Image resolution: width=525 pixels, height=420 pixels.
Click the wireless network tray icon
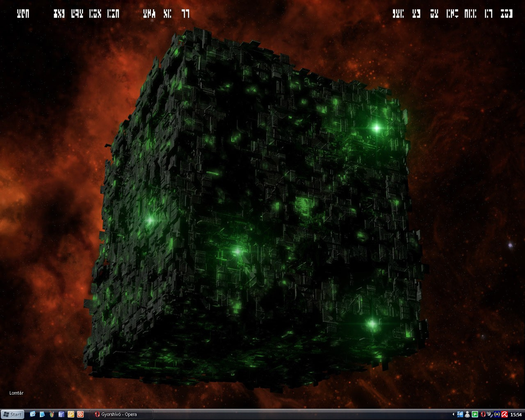pyautogui.click(x=497, y=414)
